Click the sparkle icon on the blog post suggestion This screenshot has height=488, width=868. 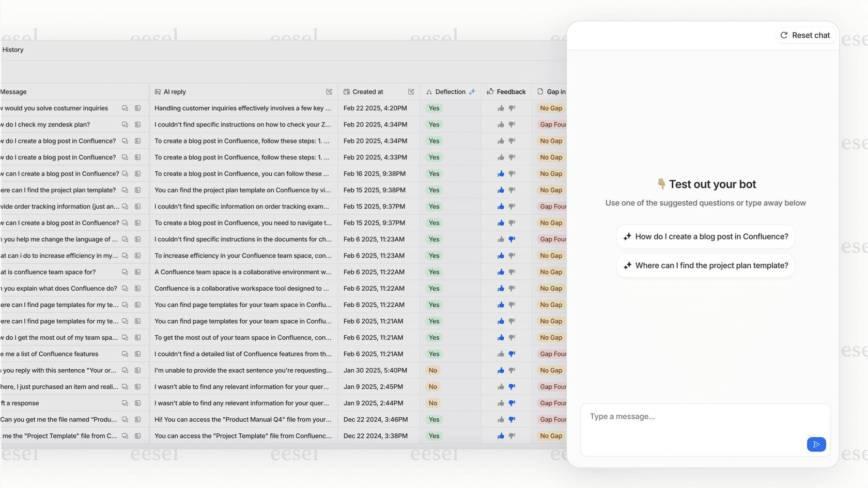[627, 237]
